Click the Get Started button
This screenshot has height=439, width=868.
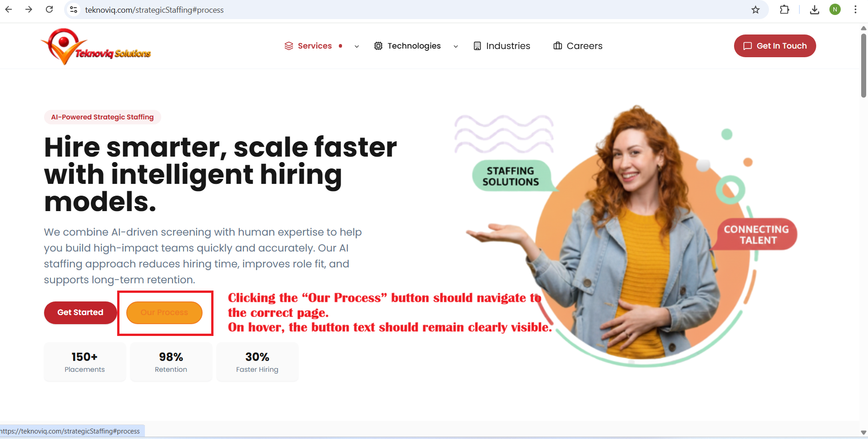tap(80, 312)
